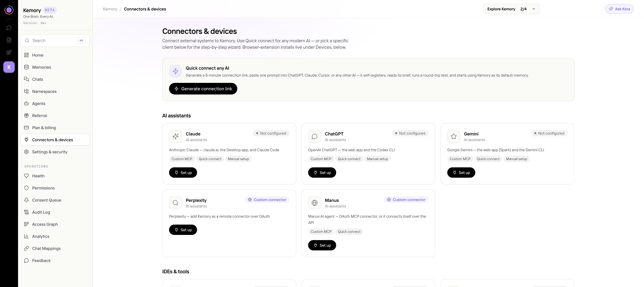Open the Ask Kora assistant
This screenshot has width=644, height=287.
(x=619, y=9)
